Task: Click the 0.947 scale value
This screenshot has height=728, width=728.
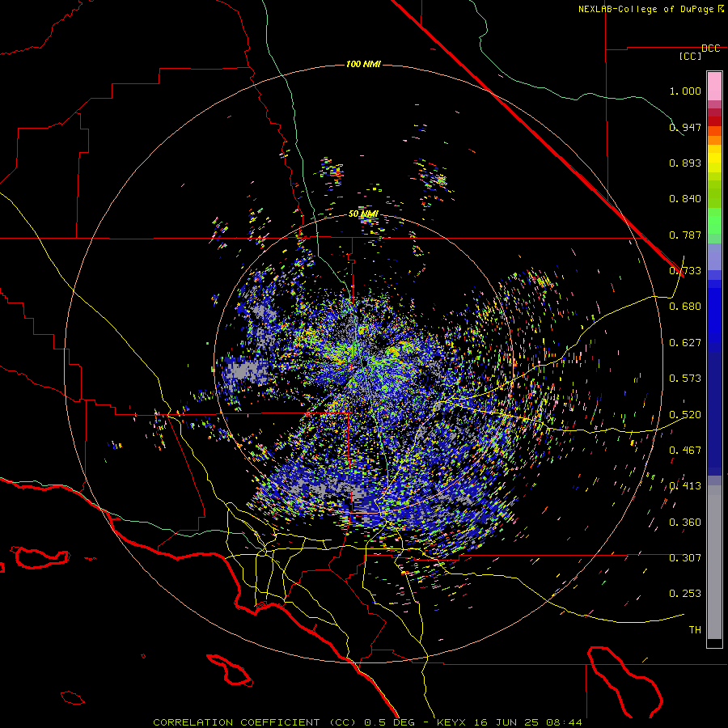Action: pos(685,127)
